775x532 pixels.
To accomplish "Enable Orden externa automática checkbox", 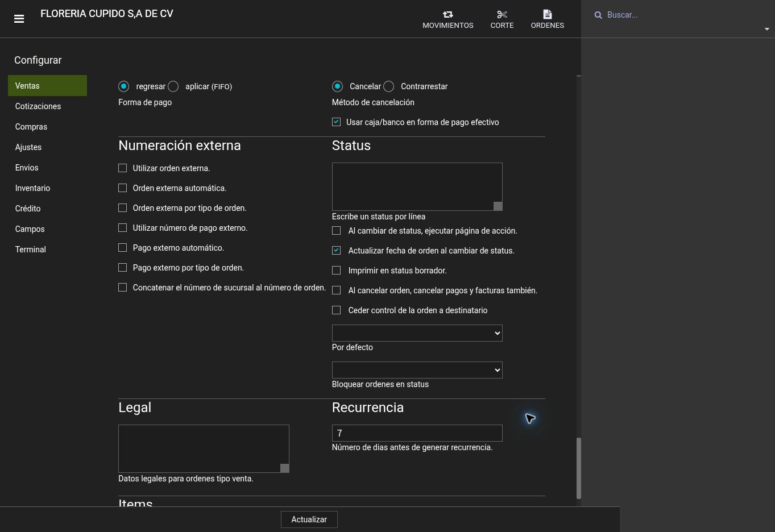I will pyautogui.click(x=122, y=188).
